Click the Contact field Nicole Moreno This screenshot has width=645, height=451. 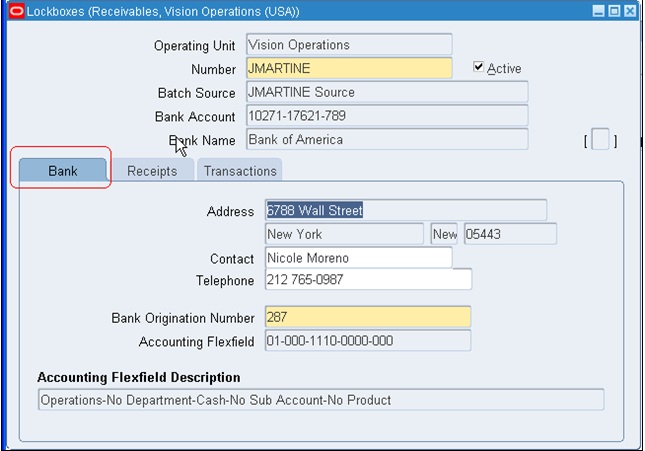359,258
